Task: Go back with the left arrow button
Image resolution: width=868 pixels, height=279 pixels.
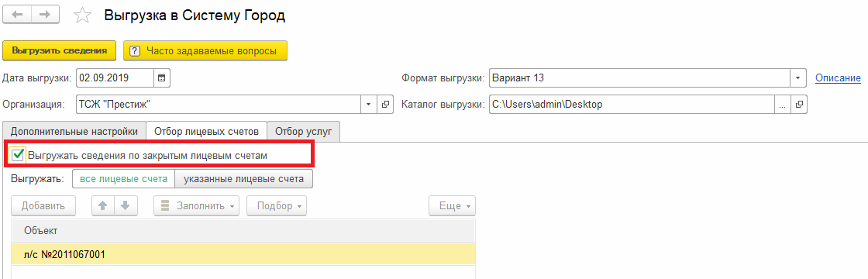Action: (18, 15)
